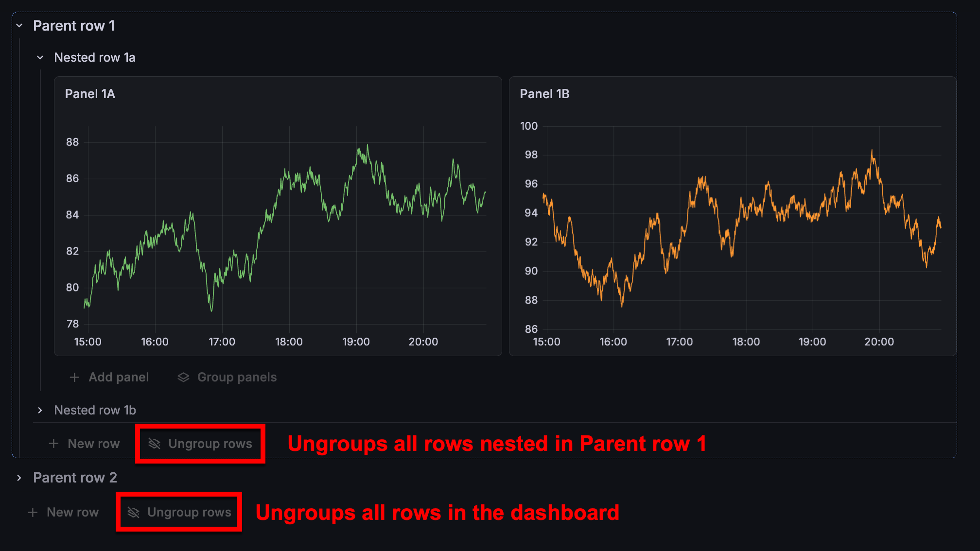Expand Nested row 1b
Viewport: 980px width, 551px height.
click(40, 410)
